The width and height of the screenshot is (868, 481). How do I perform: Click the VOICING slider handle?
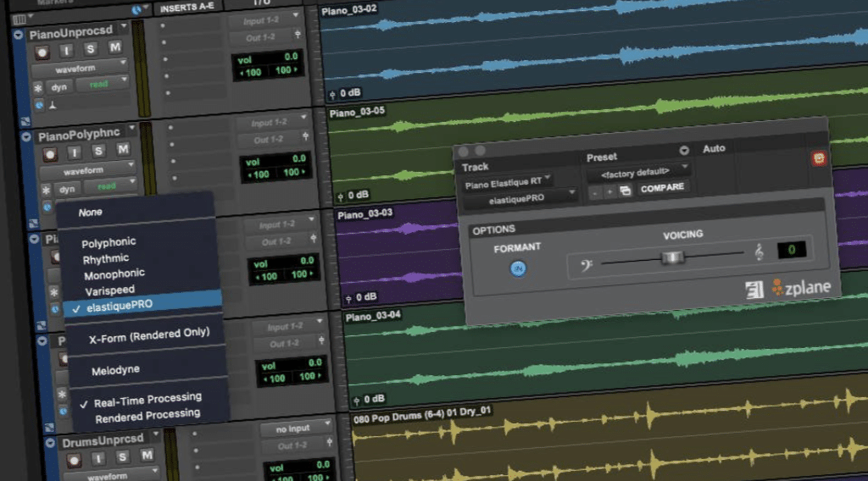pyautogui.click(x=673, y=257)
